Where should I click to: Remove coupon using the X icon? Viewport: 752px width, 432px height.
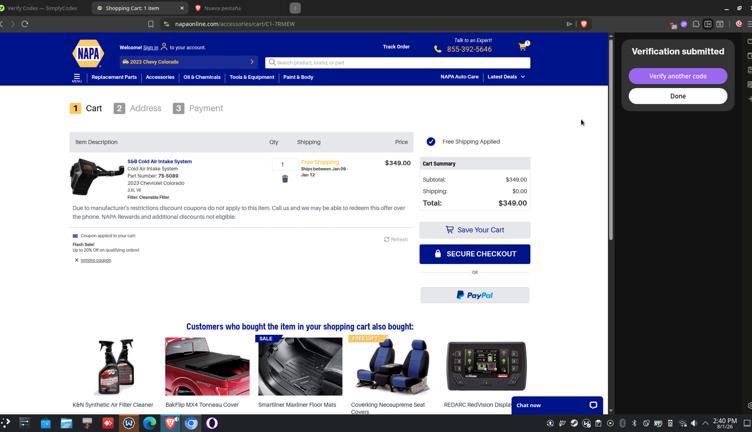tap(76, 260)
